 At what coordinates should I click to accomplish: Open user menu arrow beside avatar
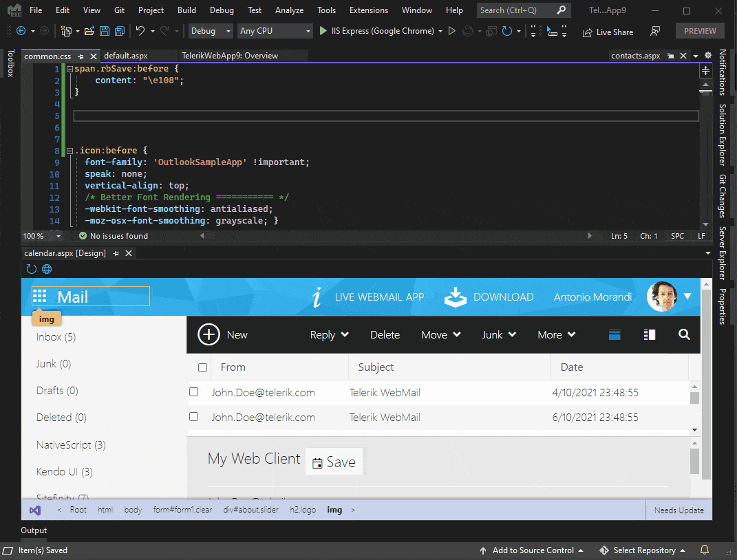[687, 297]
